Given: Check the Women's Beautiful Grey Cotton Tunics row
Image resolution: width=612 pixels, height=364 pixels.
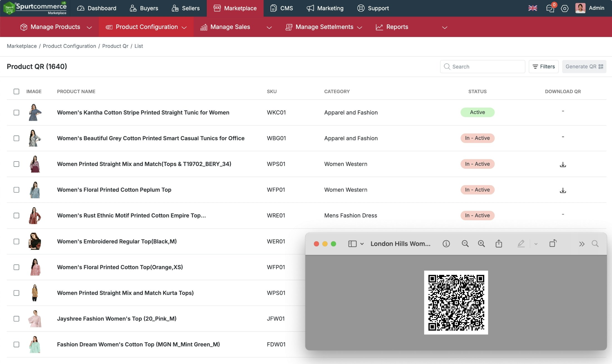Looking at the screenshot, I should (16, 138).
